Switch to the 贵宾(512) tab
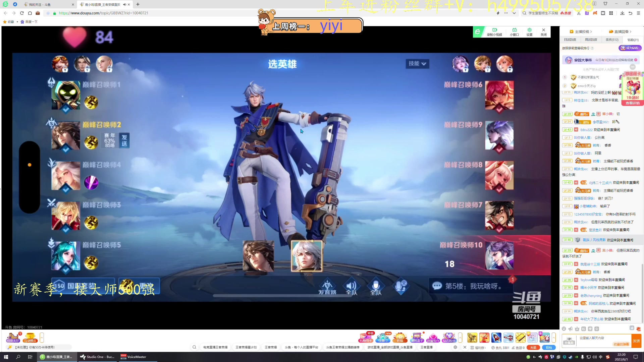 tap(612, 40)
